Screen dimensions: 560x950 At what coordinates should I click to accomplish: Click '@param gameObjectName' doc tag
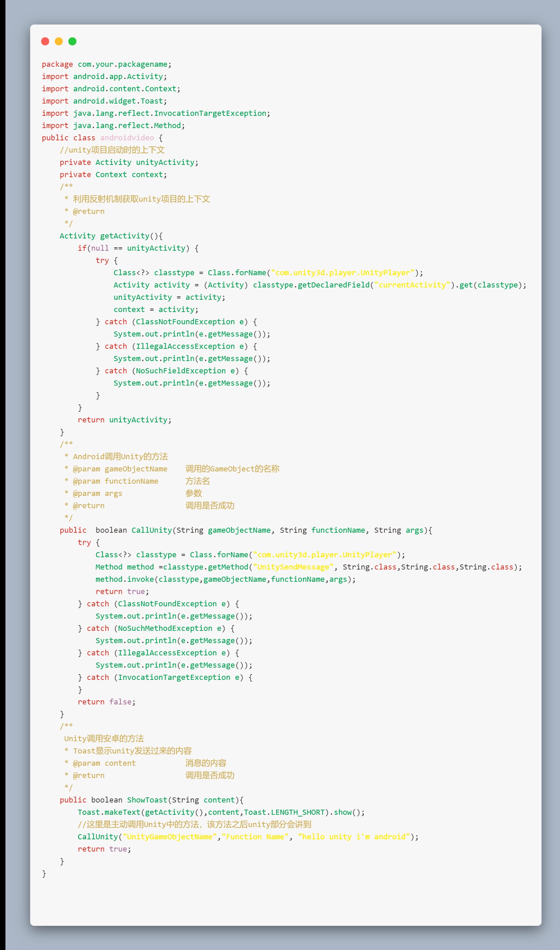click(120, 469)
